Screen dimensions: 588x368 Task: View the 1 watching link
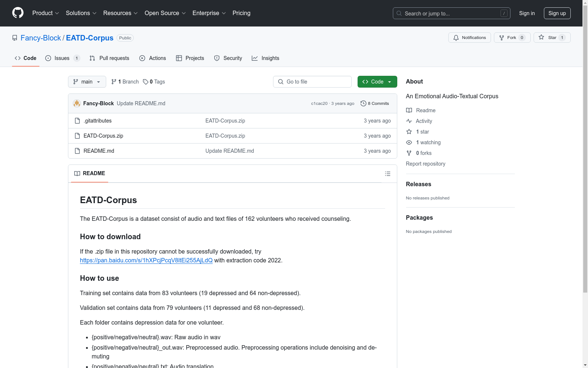coord(423,142)
